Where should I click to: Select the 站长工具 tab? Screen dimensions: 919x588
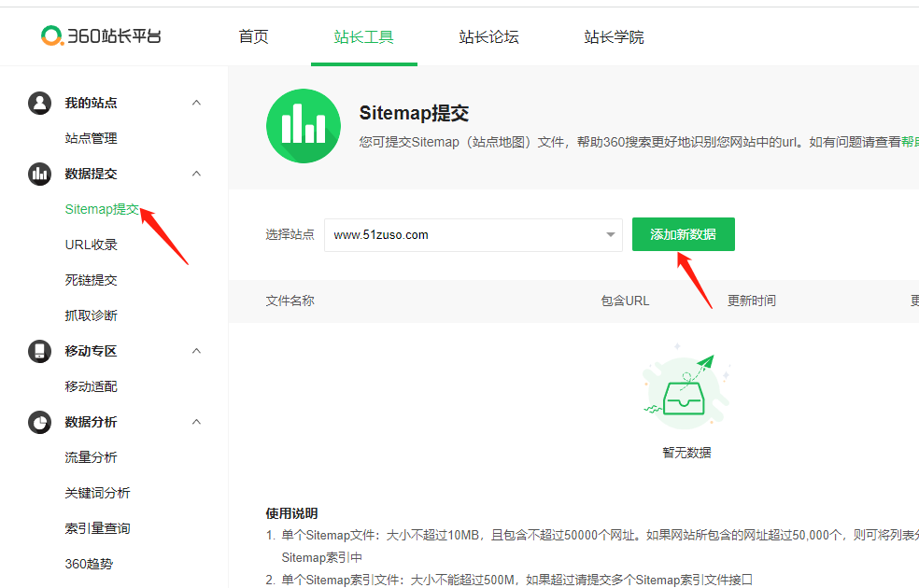click(363, 37)
